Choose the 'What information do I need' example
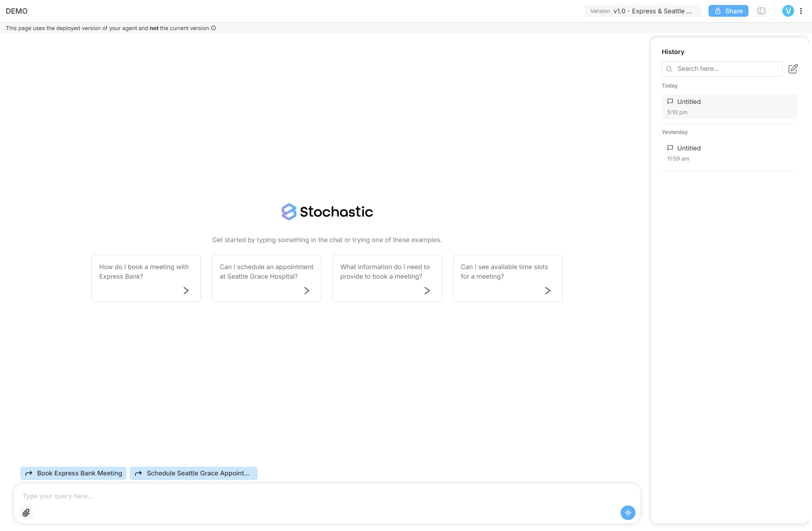Image resolution: width=812 pixels, height=531 pixels. (x=387, y=278)
